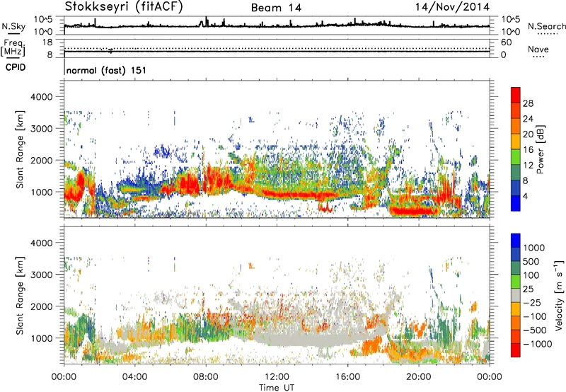Click the dotted line sample under "N.Search"
Screen dimensions: 566x392
click(548, 34)
